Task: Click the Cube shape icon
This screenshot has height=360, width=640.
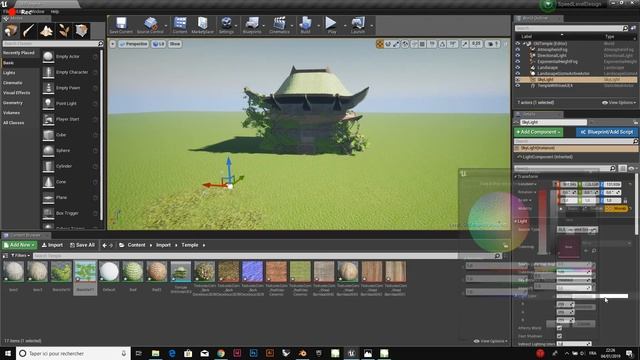Action: tap(48, 135)
